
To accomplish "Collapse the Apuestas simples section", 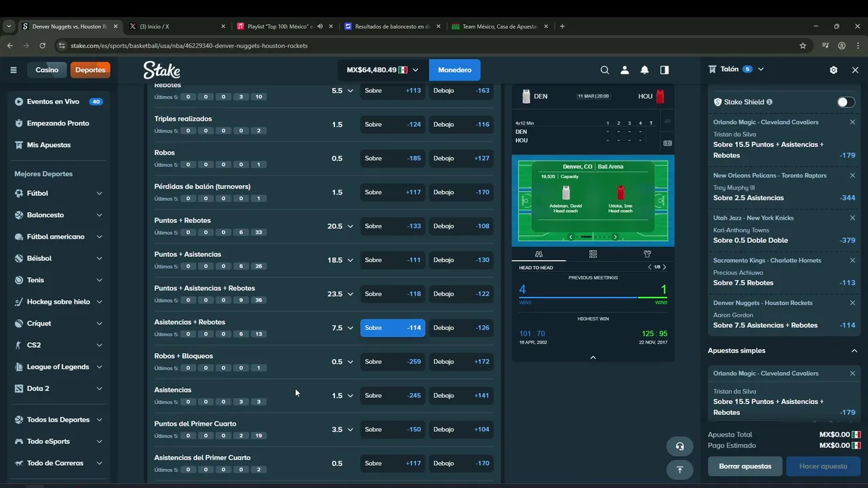I will point(854,350).
